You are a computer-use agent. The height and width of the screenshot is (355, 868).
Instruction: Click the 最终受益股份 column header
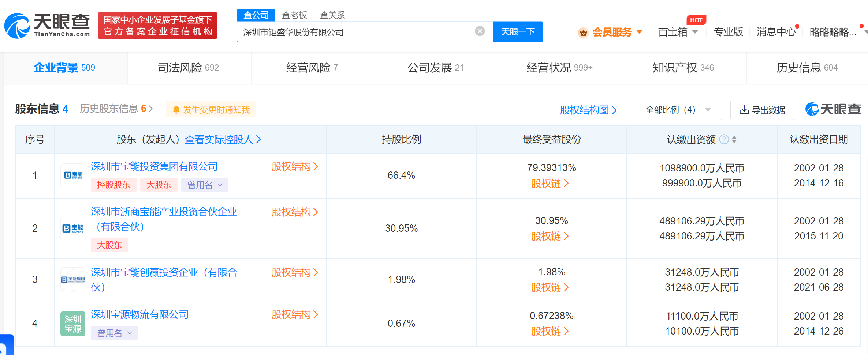tap(551, 139)
